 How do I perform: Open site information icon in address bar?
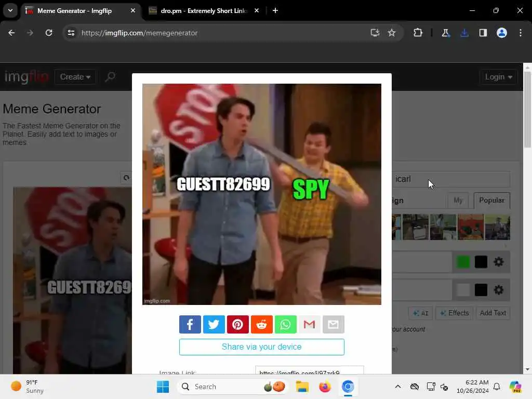click(71, 33)
